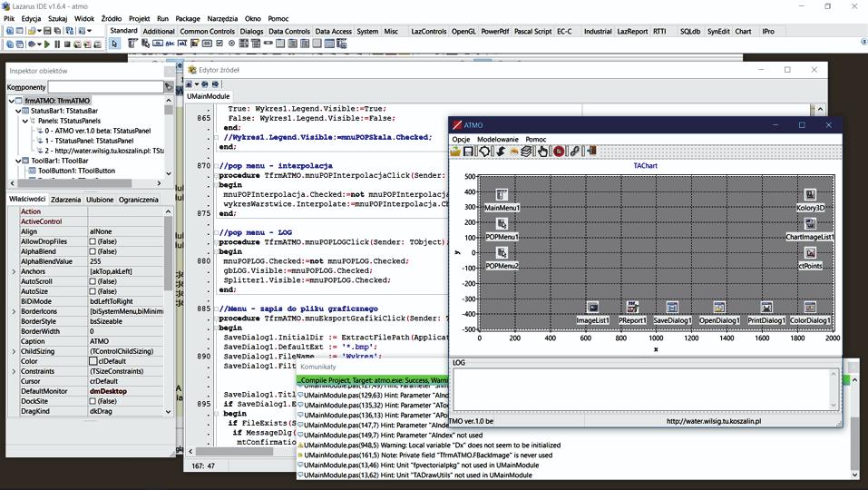The image size is (868, 490).
Task: Click the floppy disk save icon in the ATMO toolbar
Action: tap(468, 152)
